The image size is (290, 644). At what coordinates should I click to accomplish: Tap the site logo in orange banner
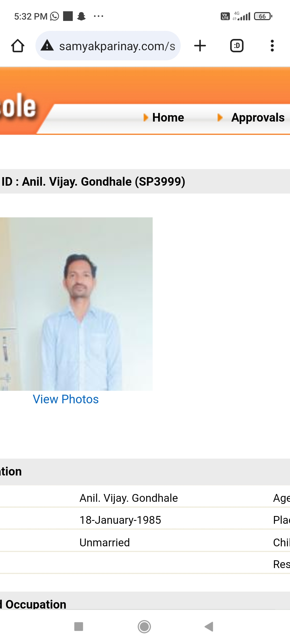tap(18, 106)
